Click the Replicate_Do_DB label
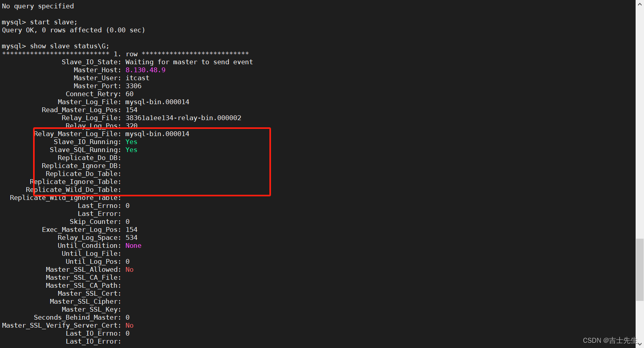Viewport: 644px width, 348px height. coord(89,158)
